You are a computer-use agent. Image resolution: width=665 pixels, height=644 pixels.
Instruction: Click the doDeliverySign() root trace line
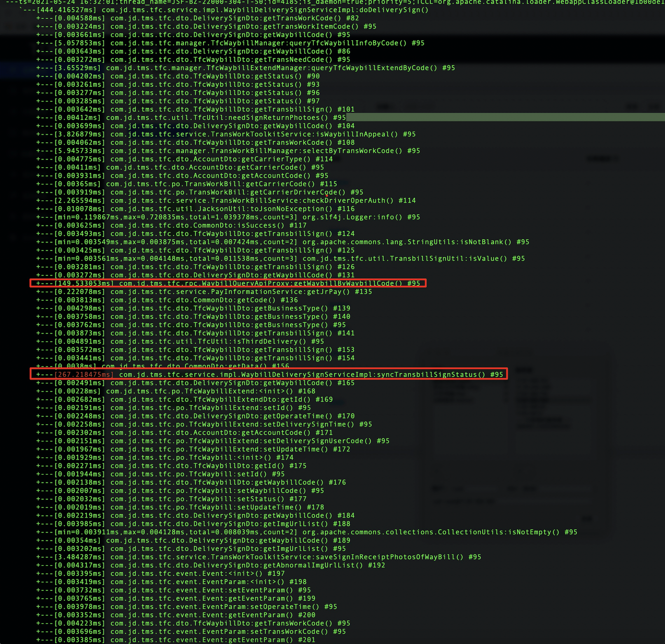tap(224, 10)
